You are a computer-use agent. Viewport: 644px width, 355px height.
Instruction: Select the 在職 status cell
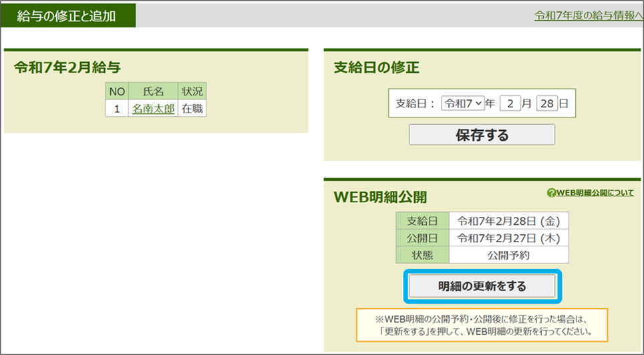click(x=192, y=109)
